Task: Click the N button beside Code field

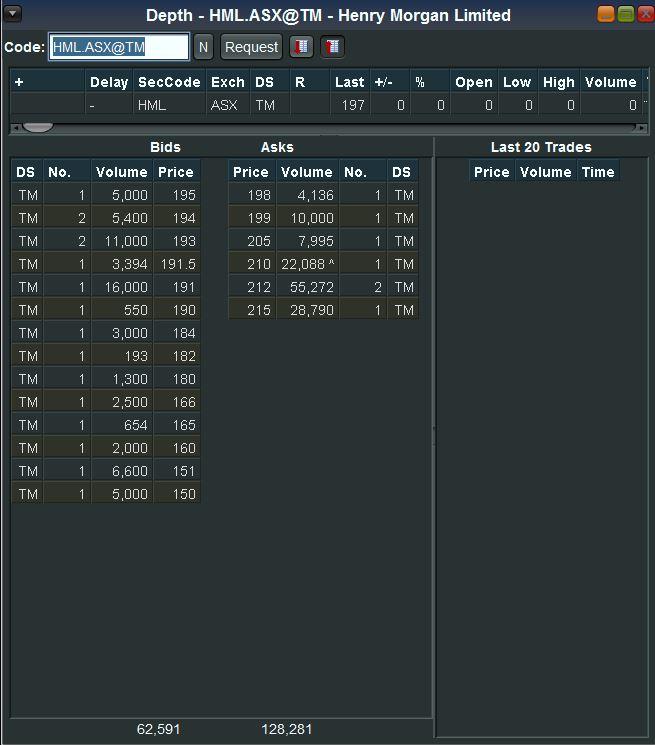Action: (x=203, y=47)
